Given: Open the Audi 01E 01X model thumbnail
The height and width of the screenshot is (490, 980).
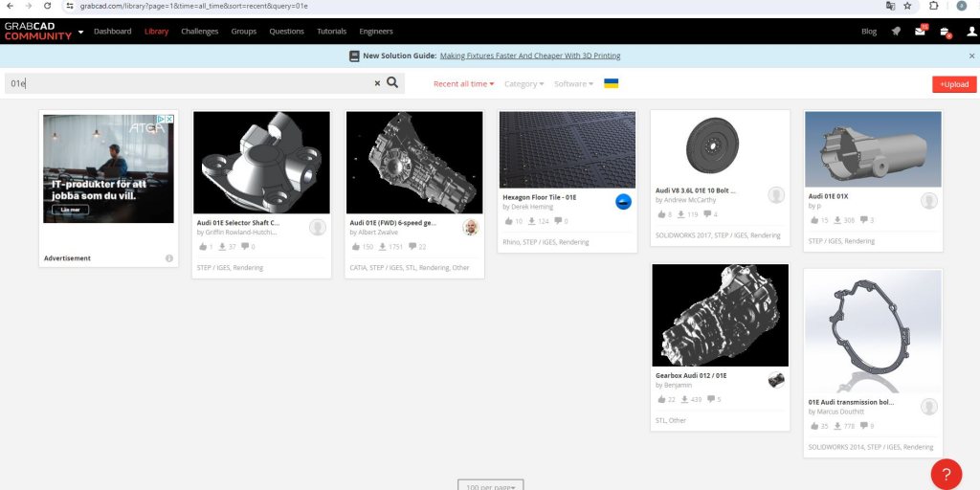Looking at the screenshot, I should (x=873, y=148).
